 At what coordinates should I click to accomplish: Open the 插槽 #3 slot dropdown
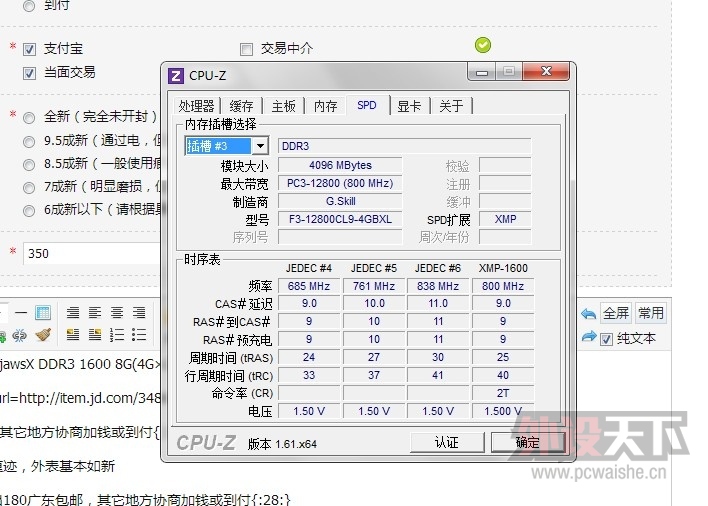click(x=260, y=146)
